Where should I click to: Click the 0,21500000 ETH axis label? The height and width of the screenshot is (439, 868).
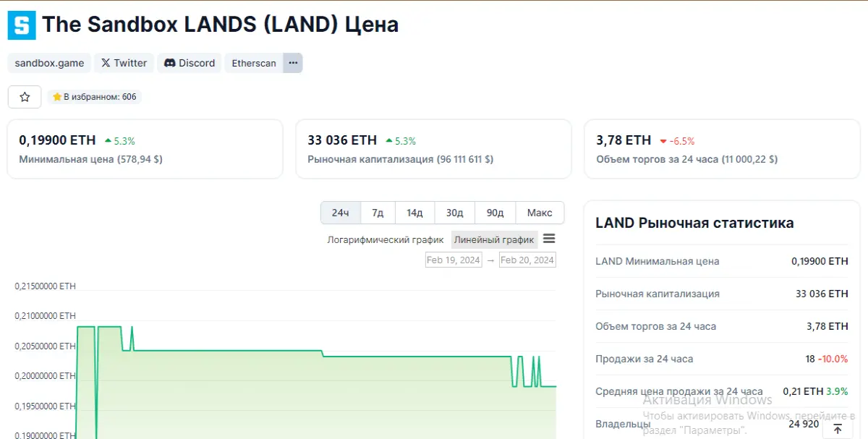[45, 286]
